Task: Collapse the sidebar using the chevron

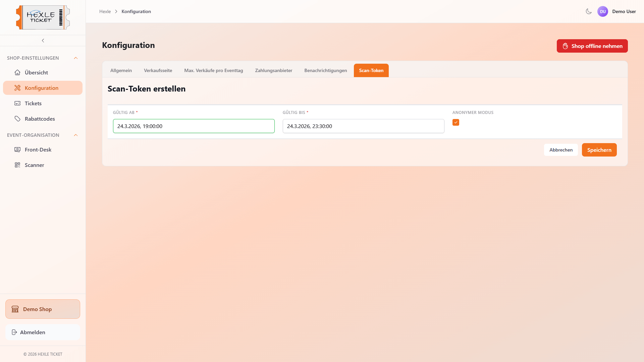Action: point(43,40)
